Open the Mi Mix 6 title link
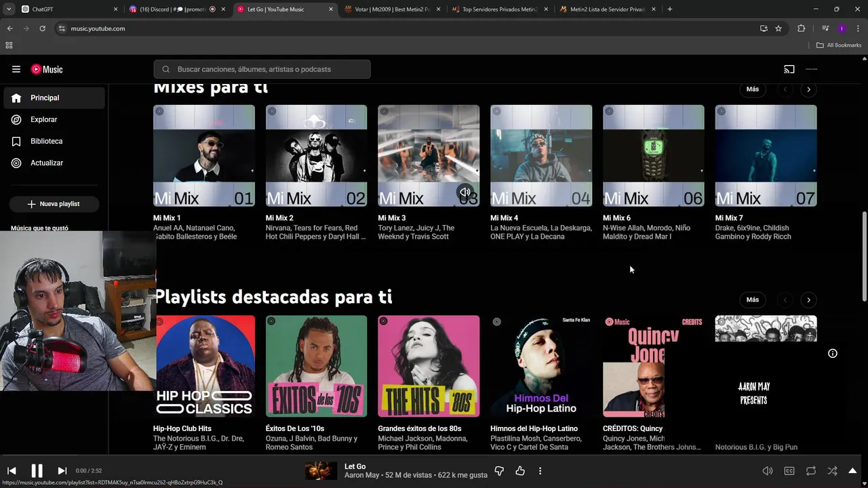This screenshot has height=488, width=868. click(616, 218)
